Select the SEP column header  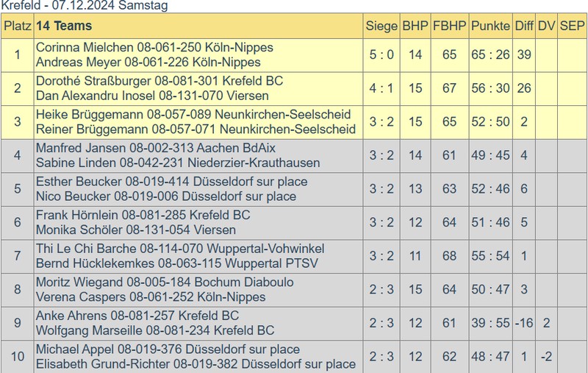(573, 26)
